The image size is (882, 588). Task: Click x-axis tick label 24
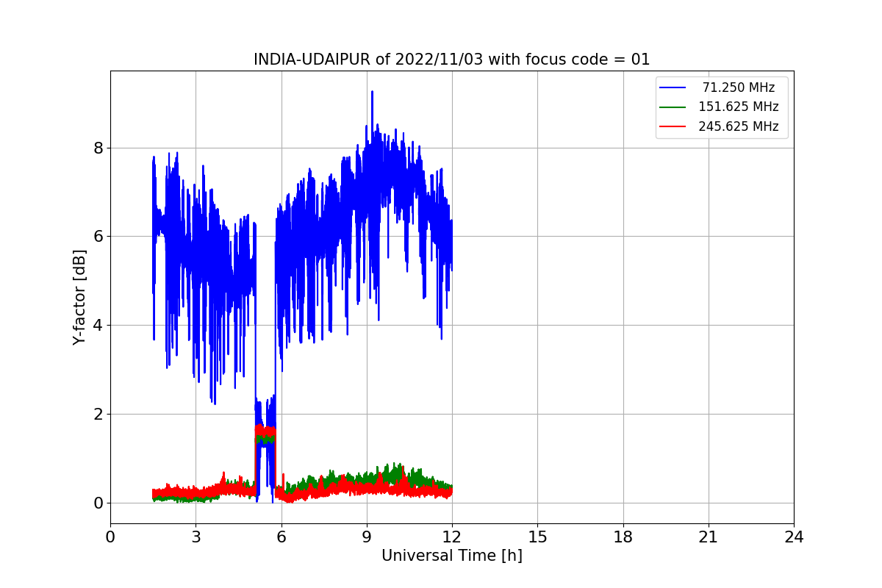794,537
